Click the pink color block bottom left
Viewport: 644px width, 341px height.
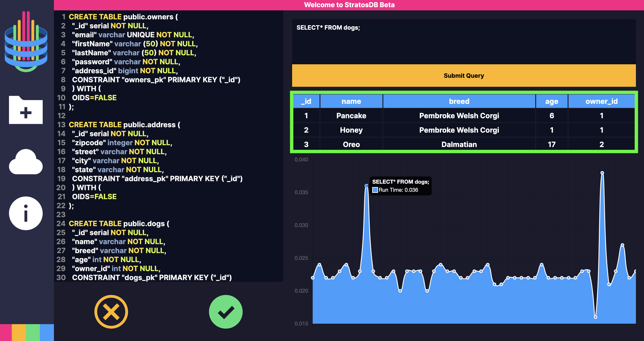6,332
